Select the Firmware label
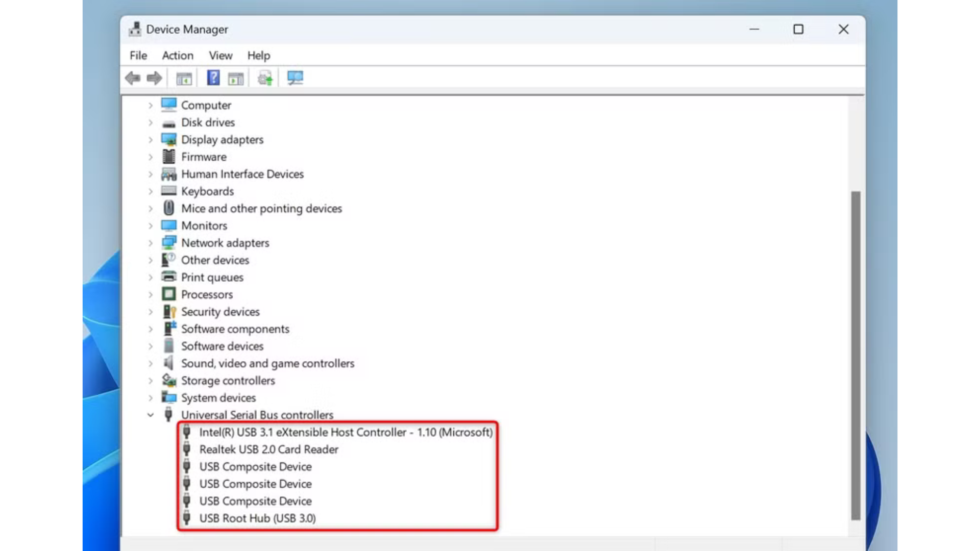Screen dimensions: 980x551 [204, 157]
